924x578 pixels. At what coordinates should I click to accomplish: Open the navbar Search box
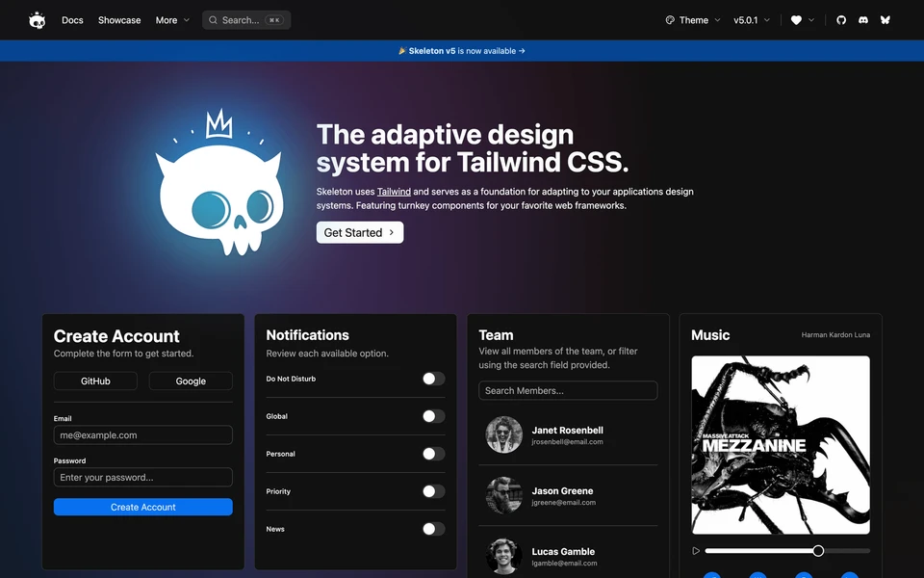pos(246,20)
